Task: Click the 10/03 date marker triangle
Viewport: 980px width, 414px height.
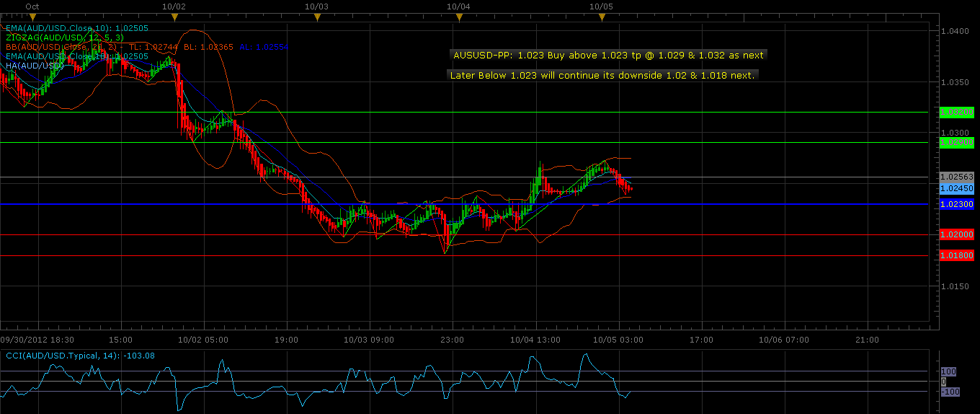Action: [317, 18]
